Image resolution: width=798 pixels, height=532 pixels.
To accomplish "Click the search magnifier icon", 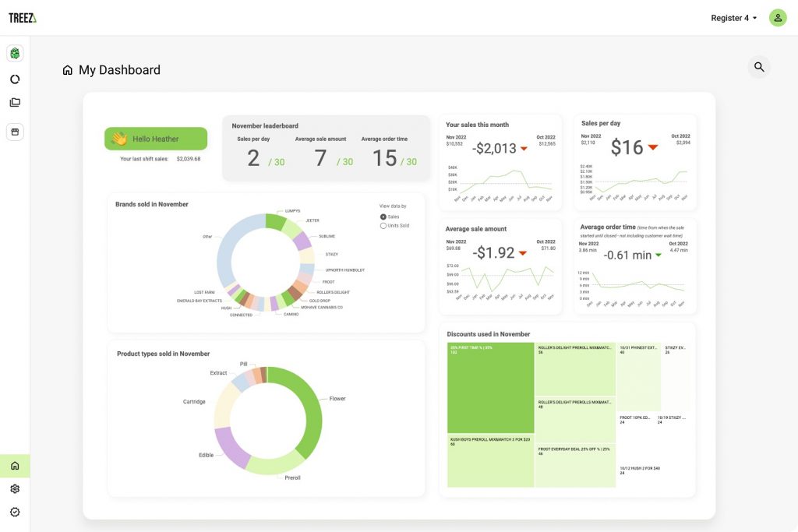I will [x=759, y=68].
